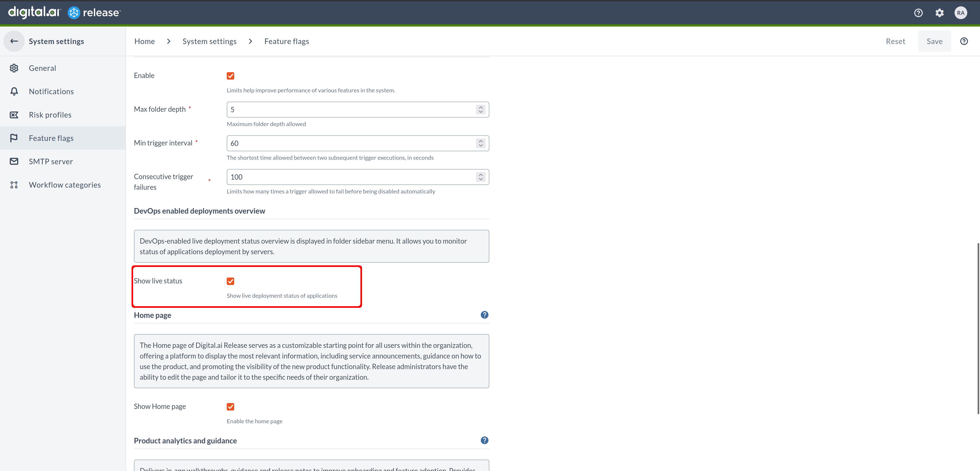
Task: Click the 'Limits help improve performance' hint text
Action: pos(311,90)
